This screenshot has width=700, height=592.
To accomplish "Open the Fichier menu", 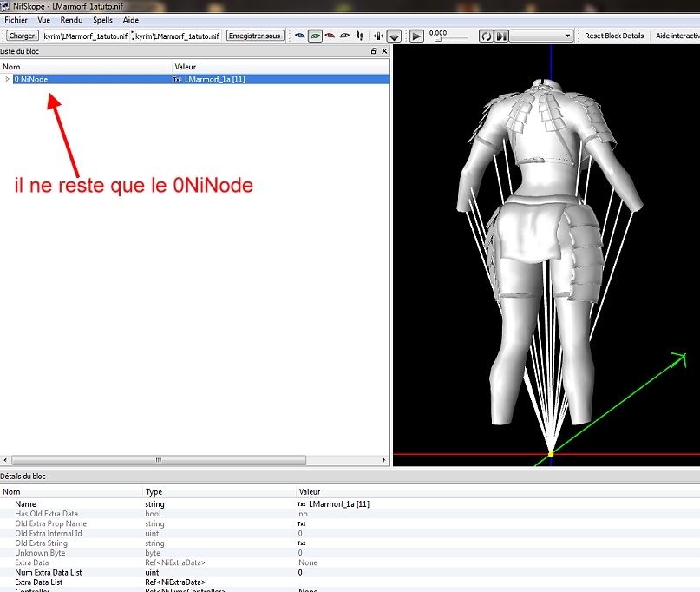I will pyautogui.click(x=16, y=20).
